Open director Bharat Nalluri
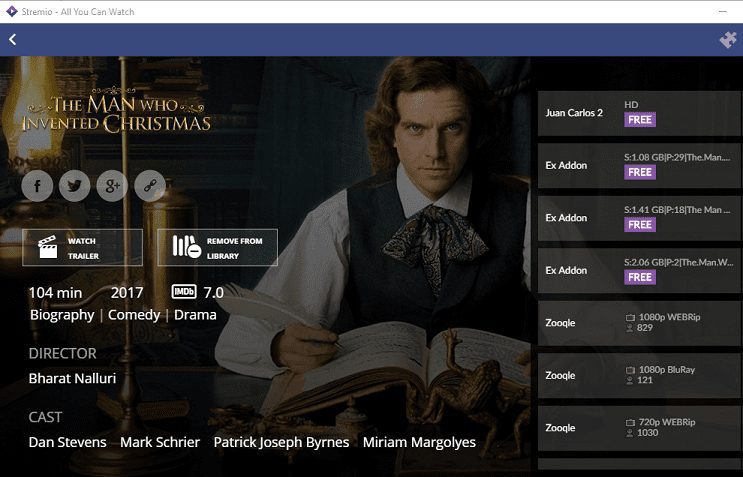Viewport: 743px width, 477px height. click(72, 378)
